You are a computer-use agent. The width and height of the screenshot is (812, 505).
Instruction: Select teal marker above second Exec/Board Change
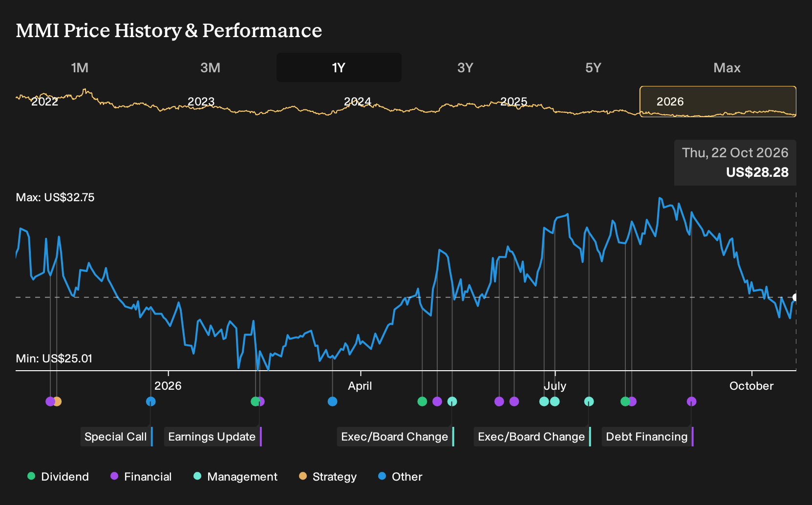tap(589, 401)
